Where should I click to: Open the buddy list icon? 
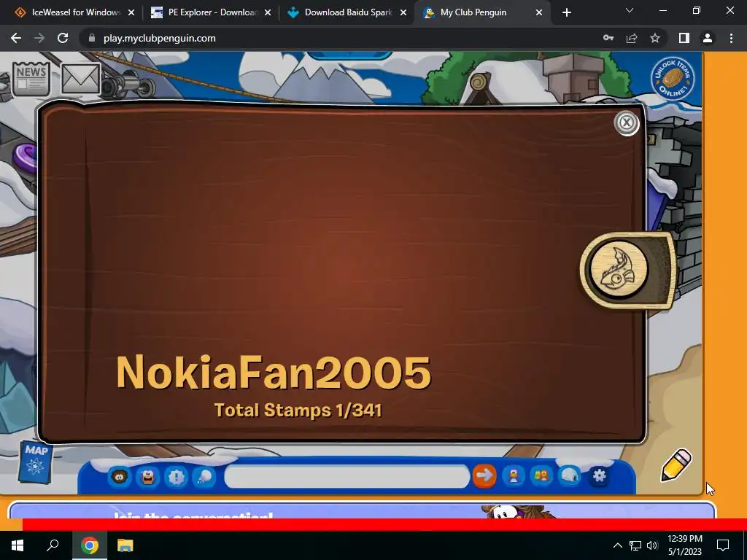[x=542, y=475]
